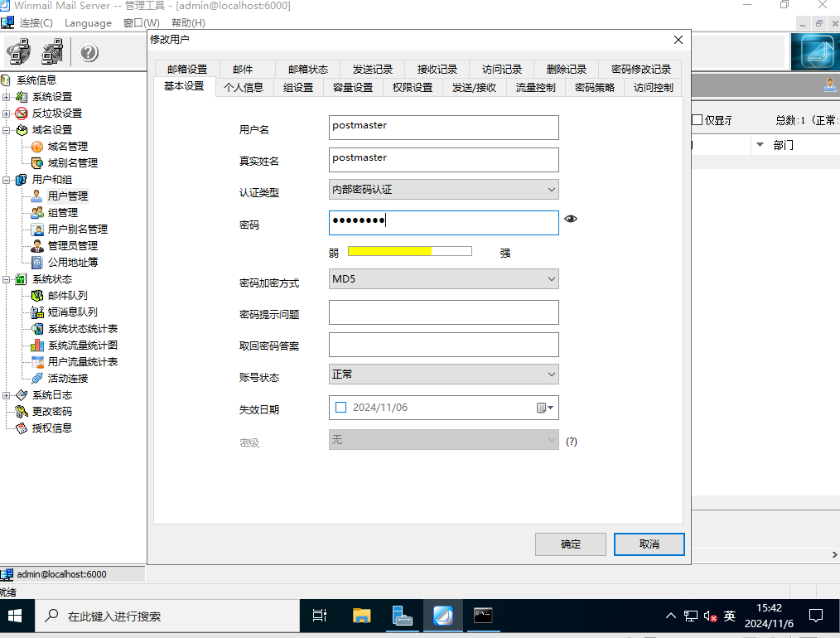Tick the 仅显示 checkbox in main window
The image size is (840, 638).
[697, 120]
